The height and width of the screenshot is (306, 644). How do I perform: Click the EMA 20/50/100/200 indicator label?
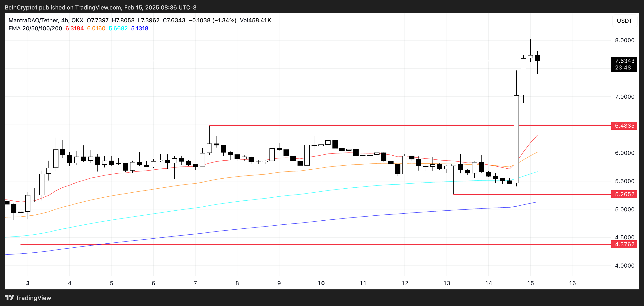[35, 28]
